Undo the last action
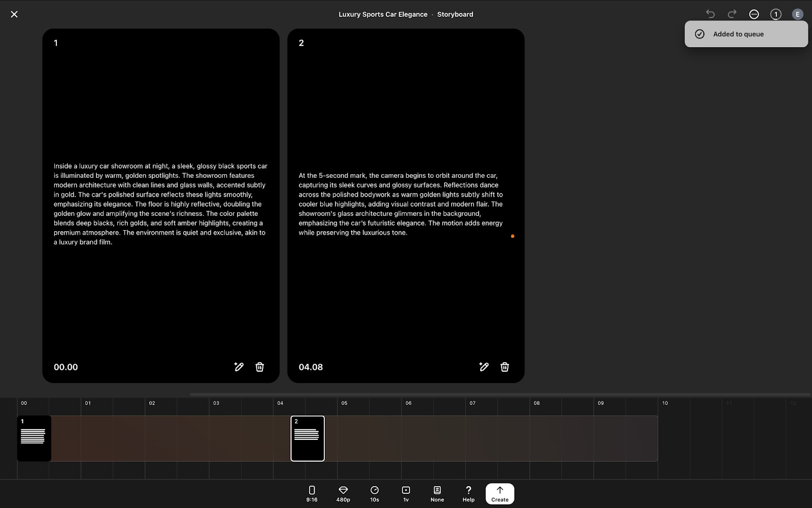Viewport: 812px width, 508px height. coord(710,14)
